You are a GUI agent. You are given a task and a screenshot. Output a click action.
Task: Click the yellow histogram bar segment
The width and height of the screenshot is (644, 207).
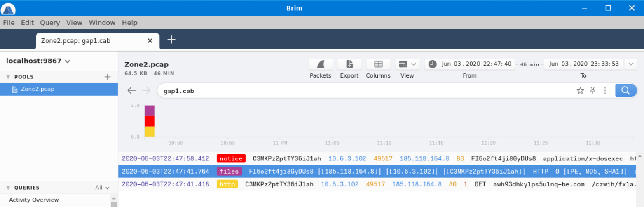pos(149,132)
